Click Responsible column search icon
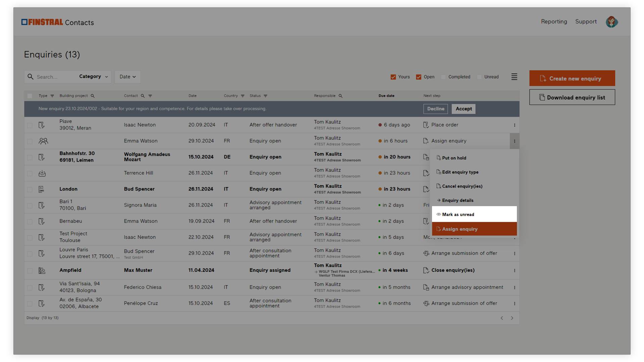The image size is (644, 362). (340, 96)
